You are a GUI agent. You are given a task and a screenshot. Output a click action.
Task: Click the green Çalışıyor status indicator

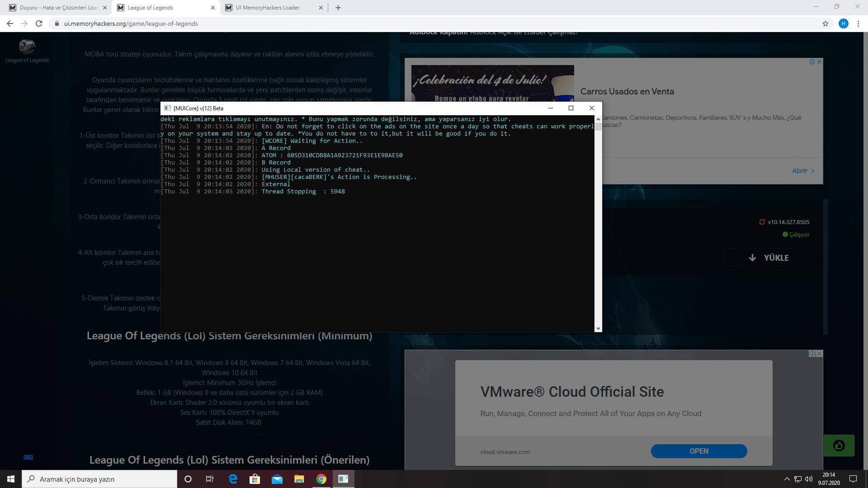pos(796,235)
